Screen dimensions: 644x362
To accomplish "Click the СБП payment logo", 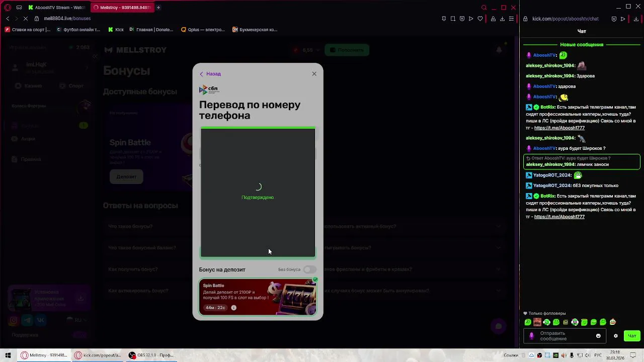I will 209,89.
